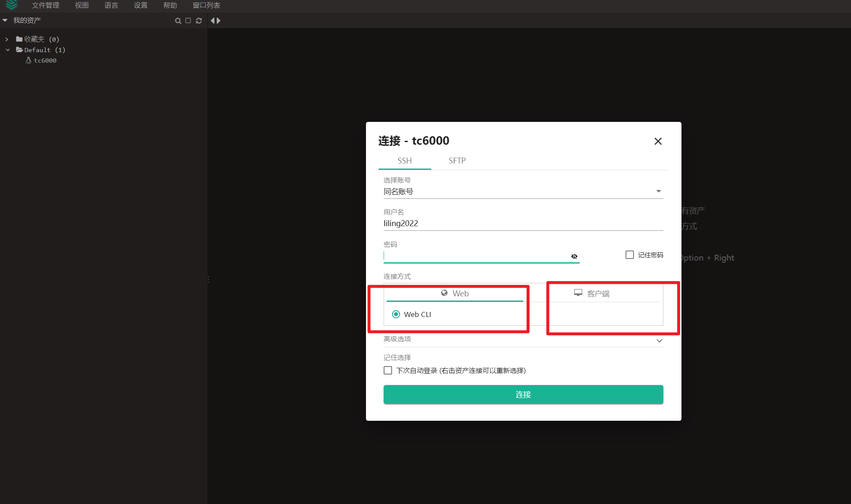The image size is (851, 504).
Task: Click the Linux icon next to tc6000
Action: [29, 61]
